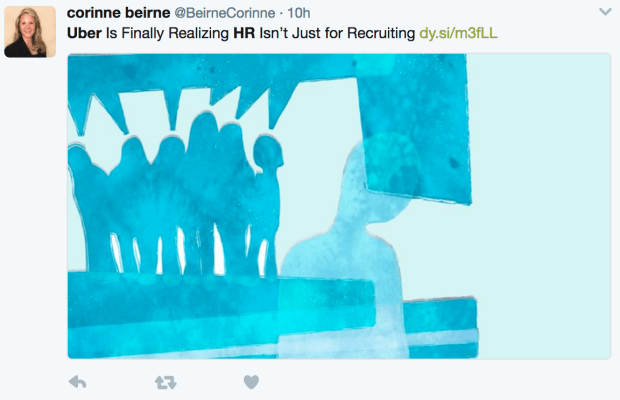The width and height of the screenshot is (620, 400).
Task: Expand the tweet options chevron
Action: click(605, 12)
